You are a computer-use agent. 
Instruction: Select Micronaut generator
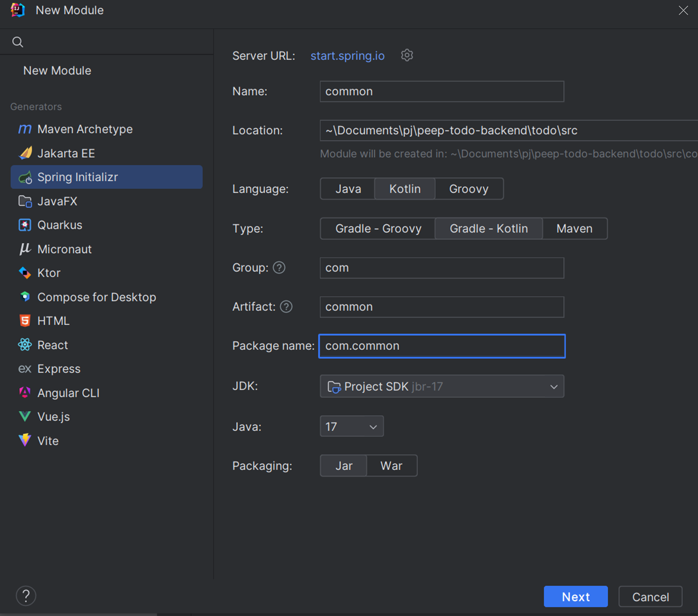(x=107, y=249)
